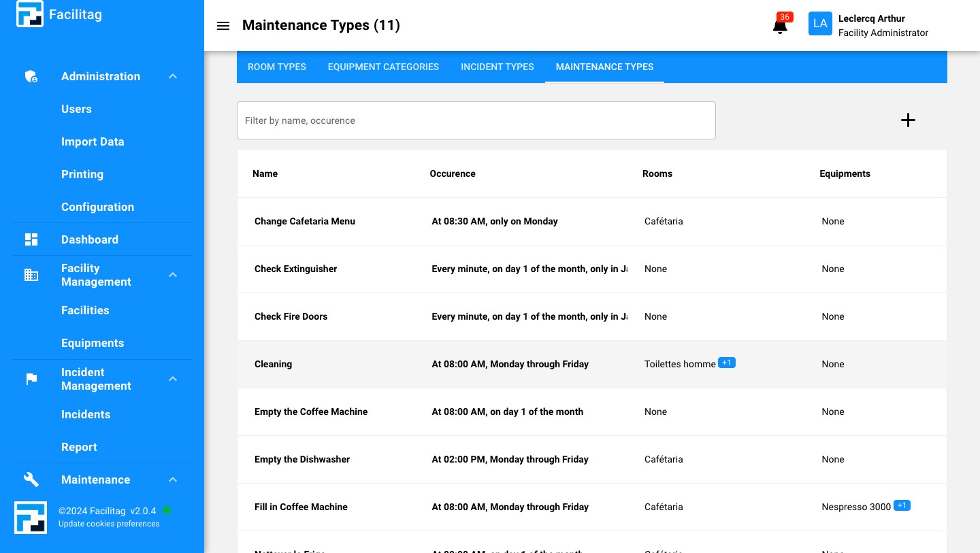980x553 pixels.
Task: Open the Import Data menu entry
Action: point(93,141)
